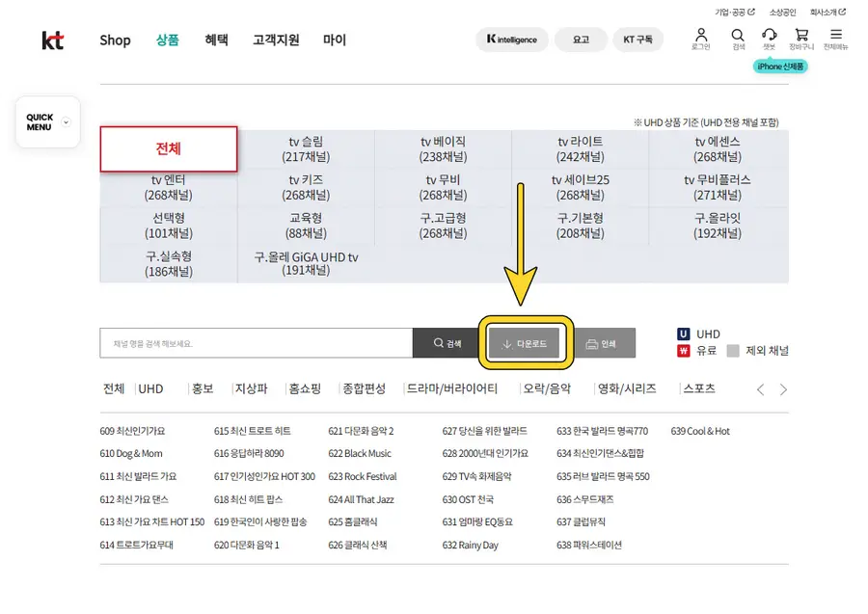Open channel 623 Rock Festival
The image size is (868, 614).
coord(363,476)
